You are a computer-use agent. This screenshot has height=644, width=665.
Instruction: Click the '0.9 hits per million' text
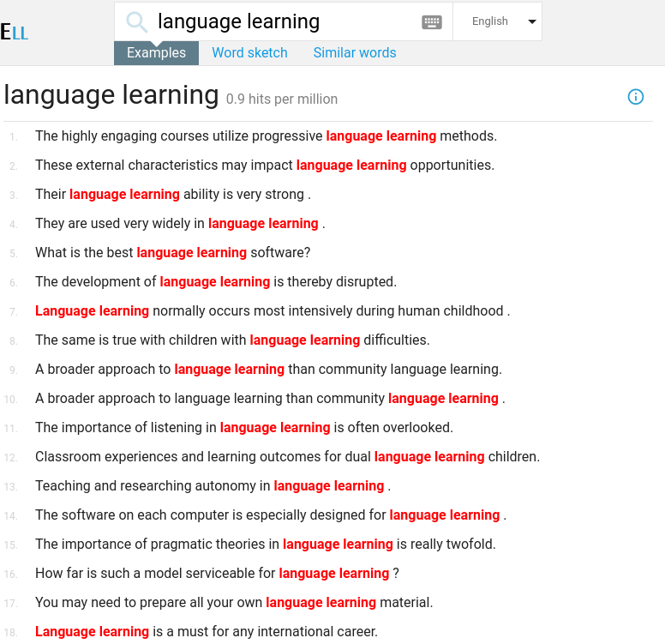[x=282, y=99]
